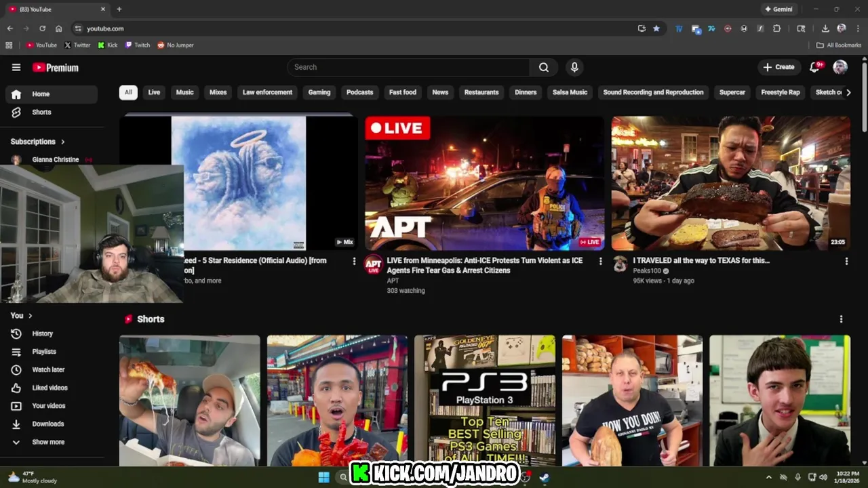
Task: Open Watch later in the sidebar
Action: click(52, 370)
